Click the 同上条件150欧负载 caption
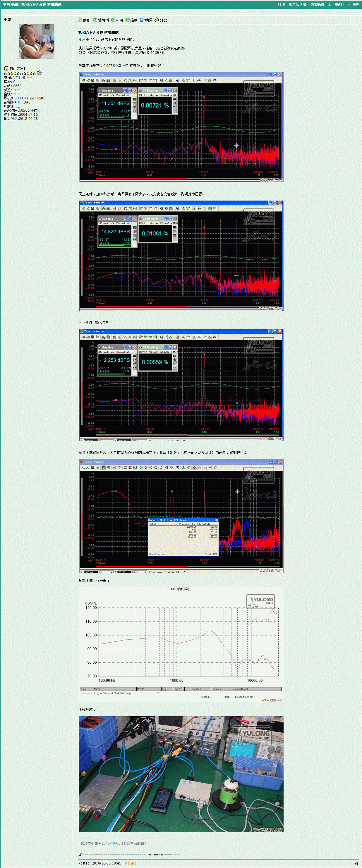The image size is (362, 868). pyautogui.click(x=95, y=322)
